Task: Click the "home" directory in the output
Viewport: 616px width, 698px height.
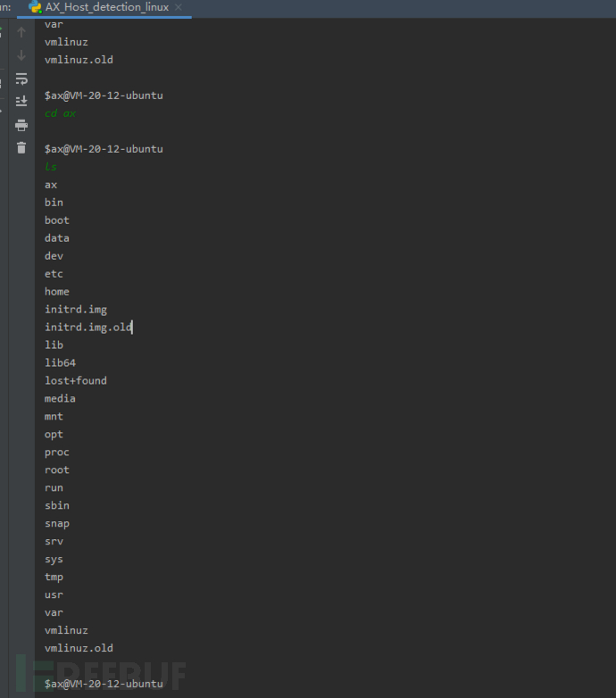Action: coord(56,292)
